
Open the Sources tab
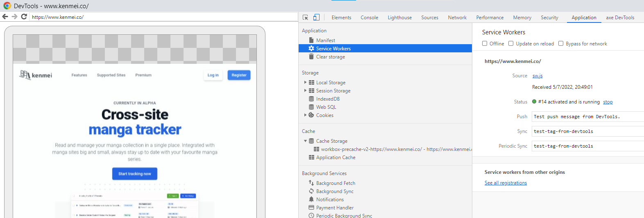pyautogui.click(x=430, y=18)
